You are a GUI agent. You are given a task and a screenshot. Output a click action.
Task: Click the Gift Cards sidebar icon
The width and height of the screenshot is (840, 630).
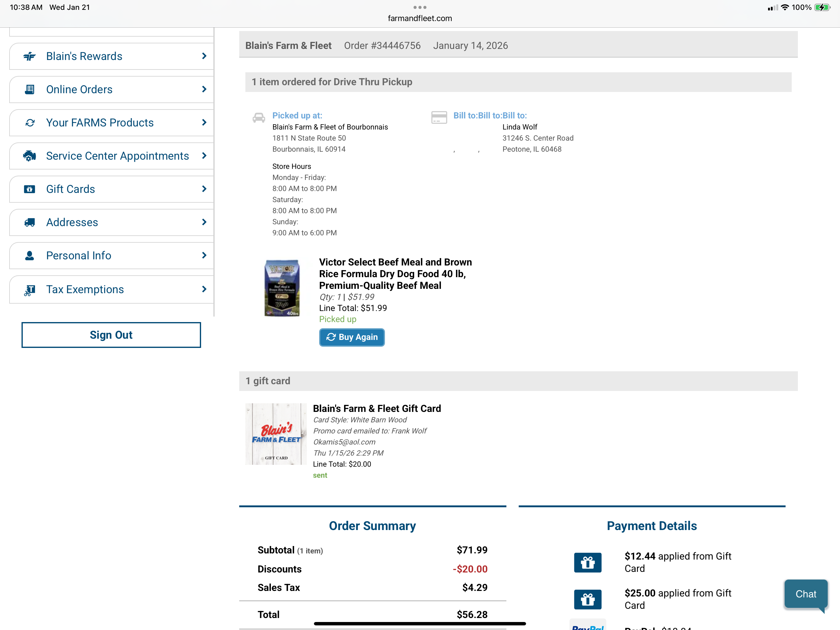(x=29, y=189)
